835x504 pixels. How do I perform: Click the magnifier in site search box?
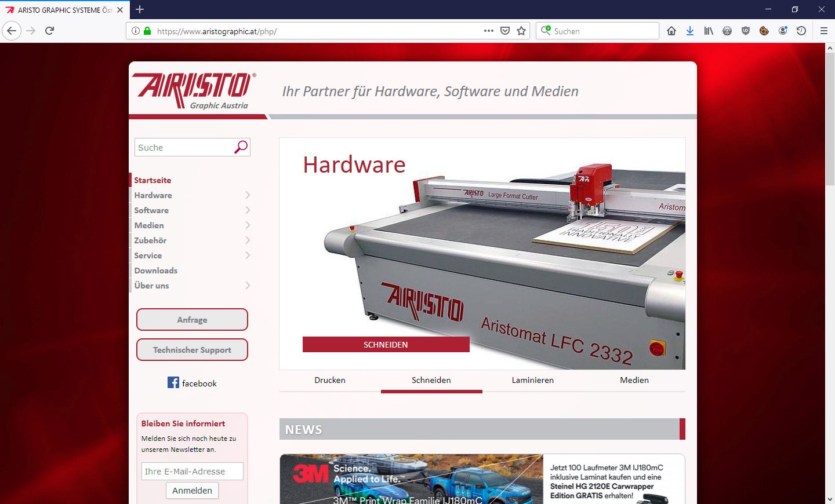241,147
